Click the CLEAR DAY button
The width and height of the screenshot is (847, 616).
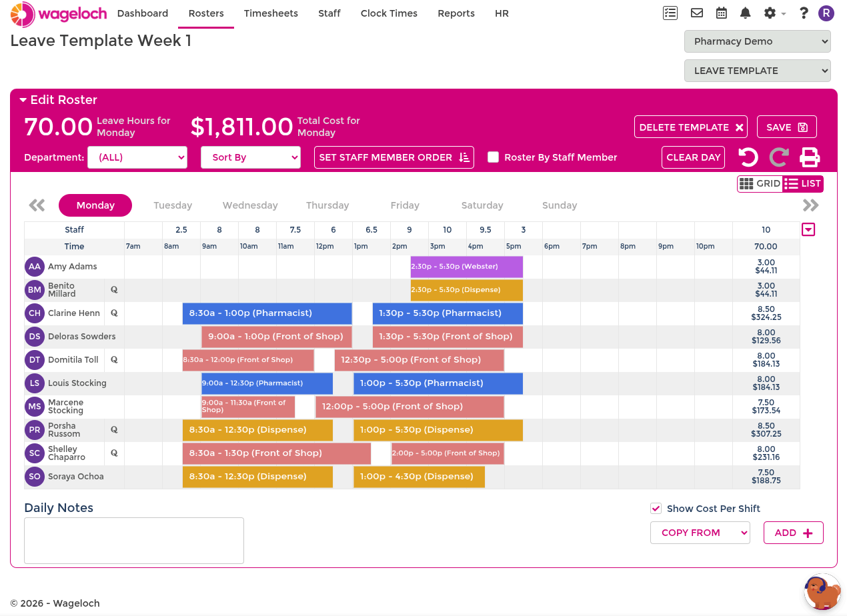[694, 157]
